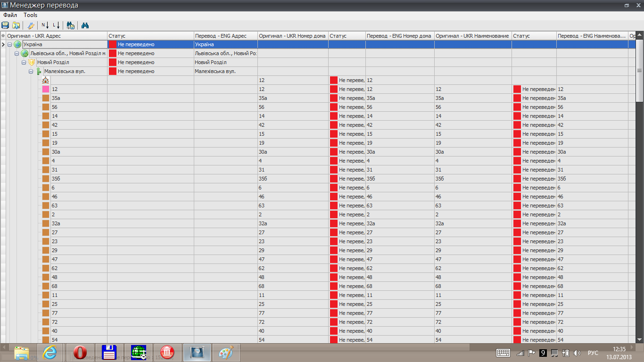Click the open folder toolbar icon
This screenshot has height=362, width=644.
pos(16,25)
